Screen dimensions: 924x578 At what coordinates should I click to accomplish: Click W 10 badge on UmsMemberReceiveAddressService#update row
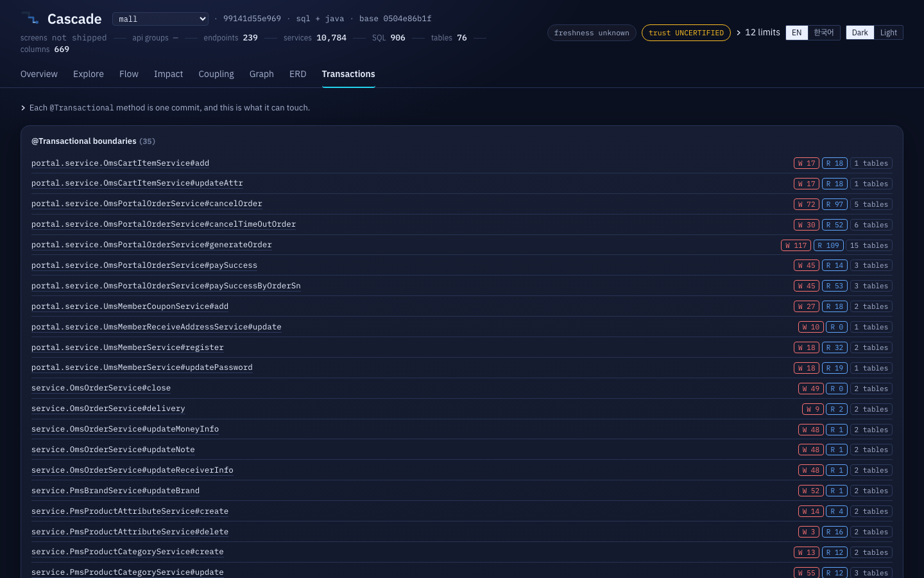(811, 327)
